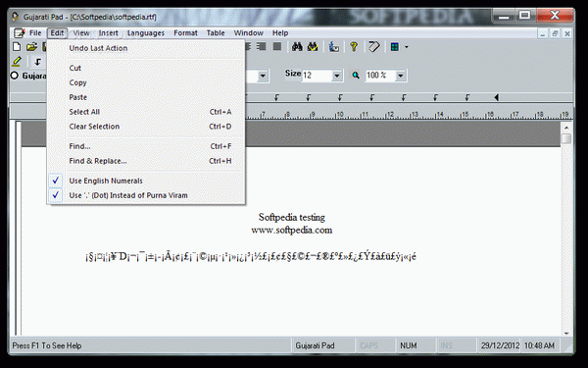
Task: Expand the arrow next to table icon
Action: coord(406,47)
